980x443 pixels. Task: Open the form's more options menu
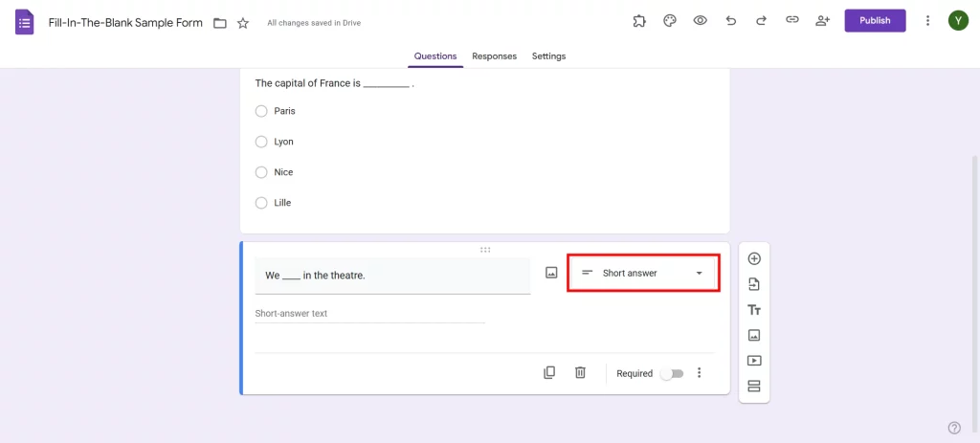coord(927,21)
